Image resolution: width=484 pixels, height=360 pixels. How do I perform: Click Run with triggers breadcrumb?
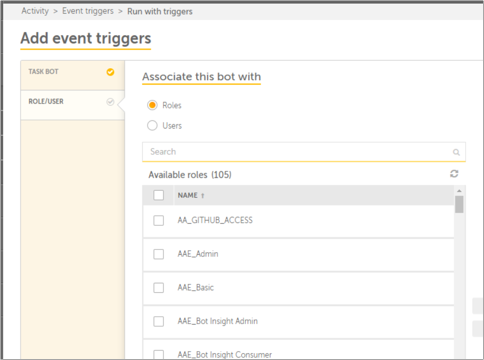coord(160,11)
